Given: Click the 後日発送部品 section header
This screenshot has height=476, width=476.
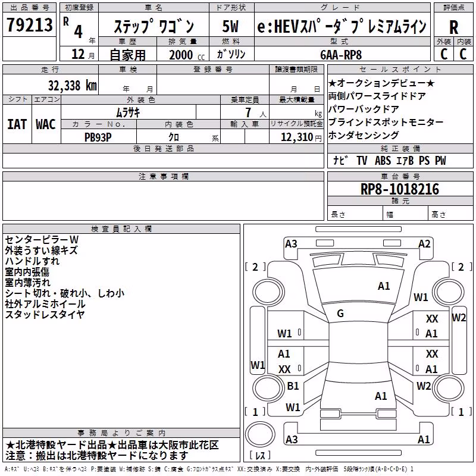Looking at the screenshot, I should tap(163, 148).
